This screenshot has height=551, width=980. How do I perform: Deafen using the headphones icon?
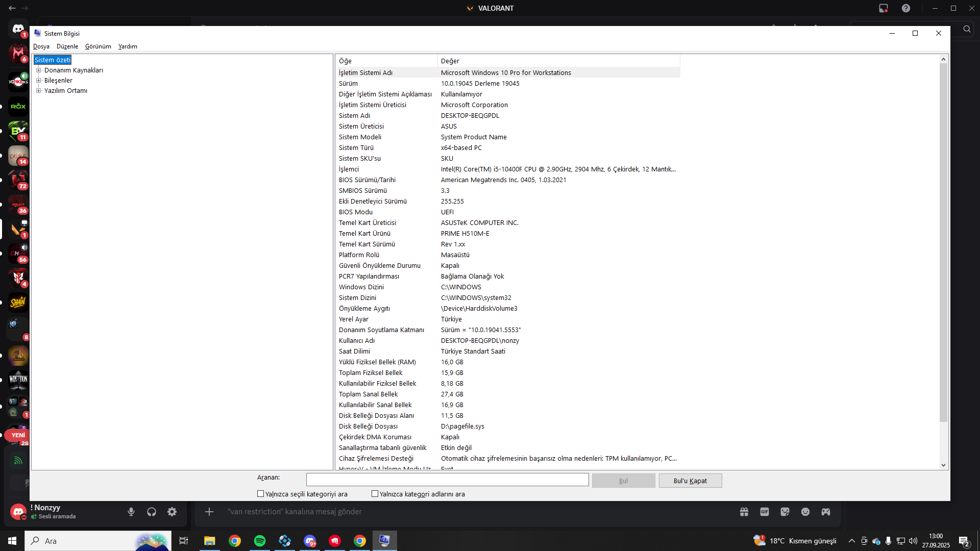point(152,512)
